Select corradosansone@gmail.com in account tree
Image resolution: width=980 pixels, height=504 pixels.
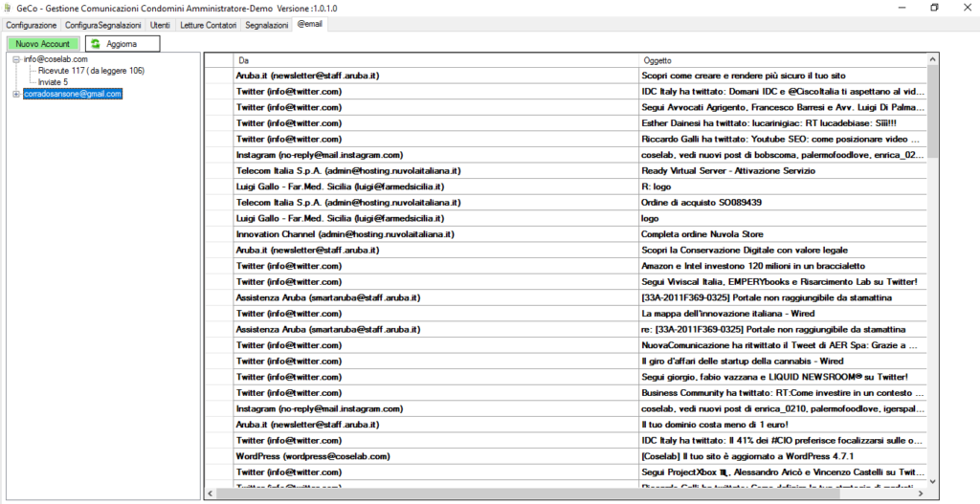pos(73,95)
